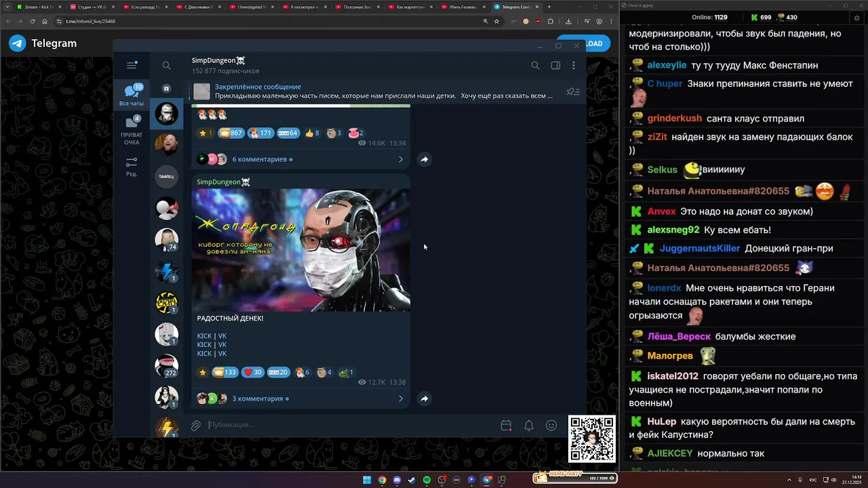Expand comments chevron on first post
Image resolution: width=868 pixels, height=488 pixels.
[401, 159]
